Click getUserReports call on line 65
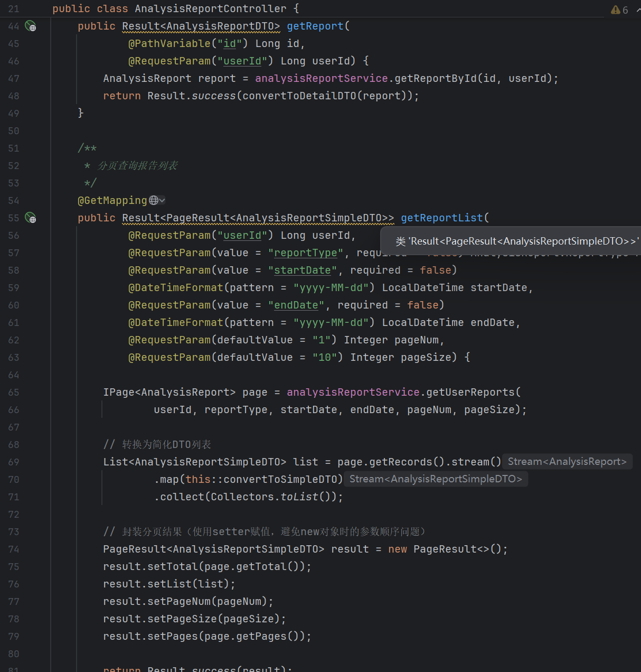The height and width of the screenshot is (672, 641). click(x=470, y=393)
